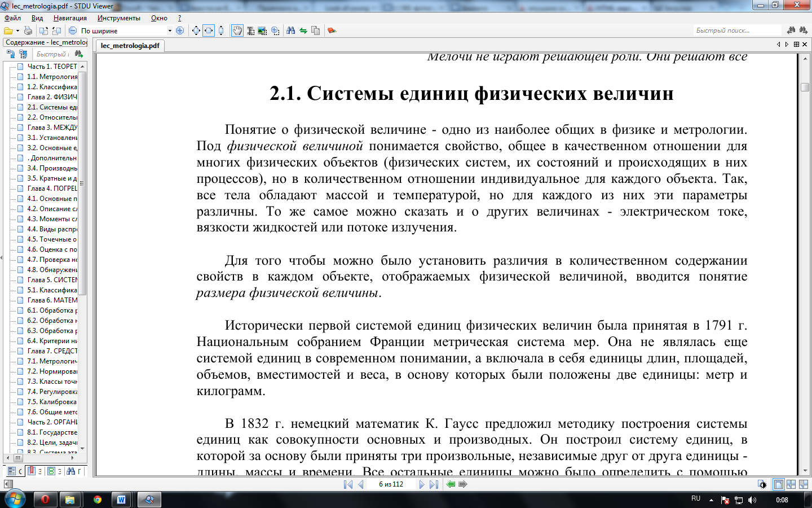Go to first page
812x508 pixels.
348,484
